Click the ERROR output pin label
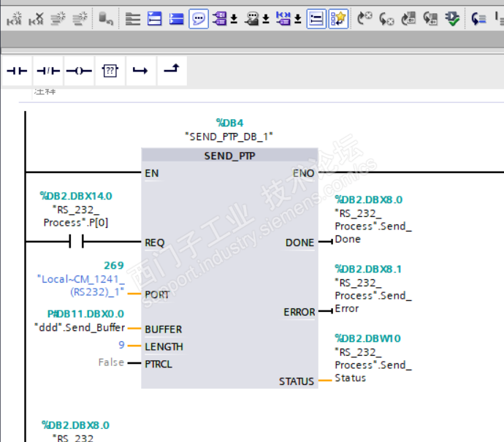Screen dimensions: 504x442 click(x=299, y=312)
